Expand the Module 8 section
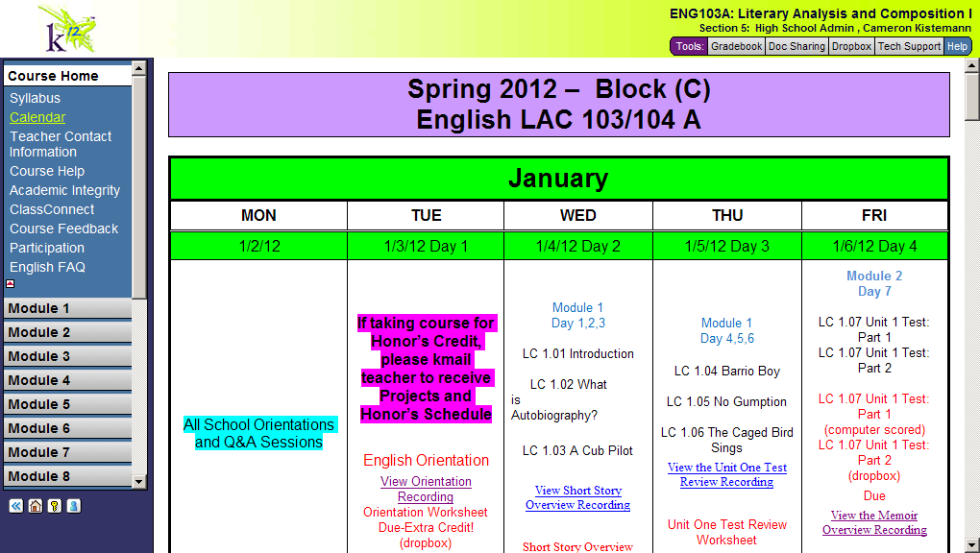The height and width of the screenshot is (553, 980). tap(65, 476)
